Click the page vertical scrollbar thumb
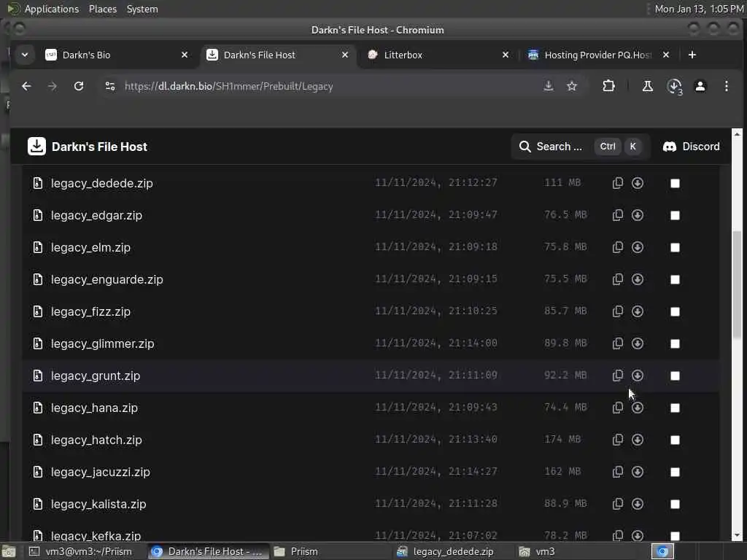This screenshot has width=747, height=560. (737, 284)
